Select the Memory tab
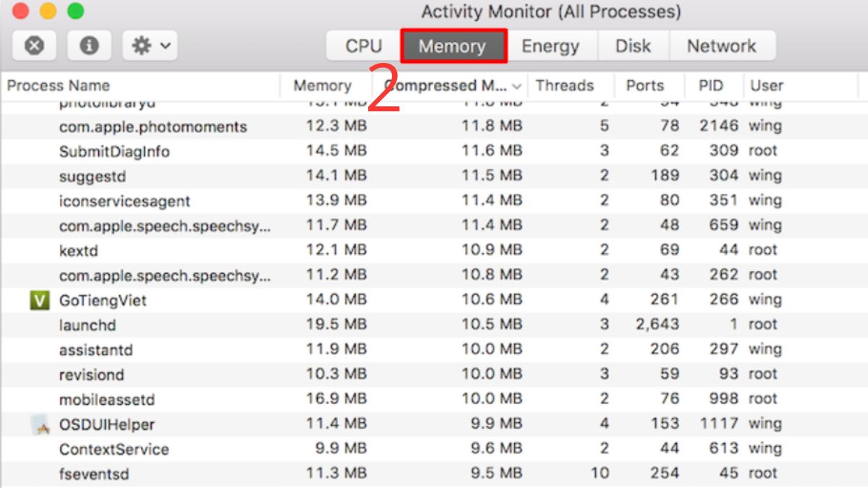 (453, 46)
